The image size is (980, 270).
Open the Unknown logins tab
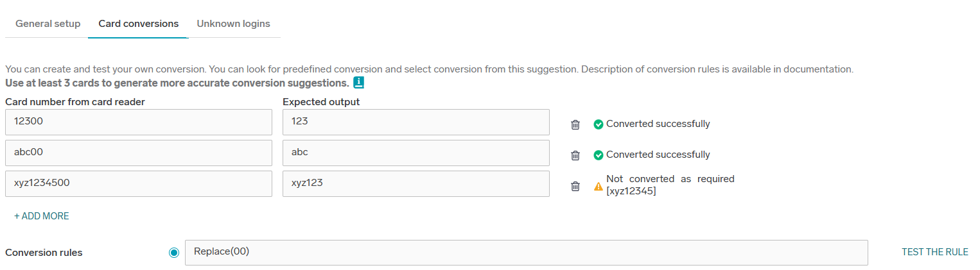tap(233, 24)
